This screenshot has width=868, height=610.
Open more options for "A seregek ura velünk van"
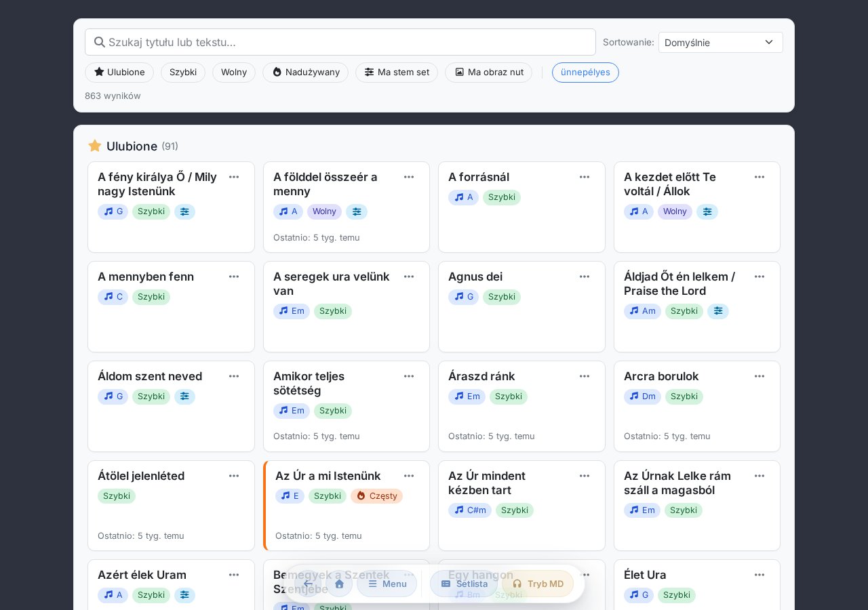pyautogui.click(x=409, y=277)
